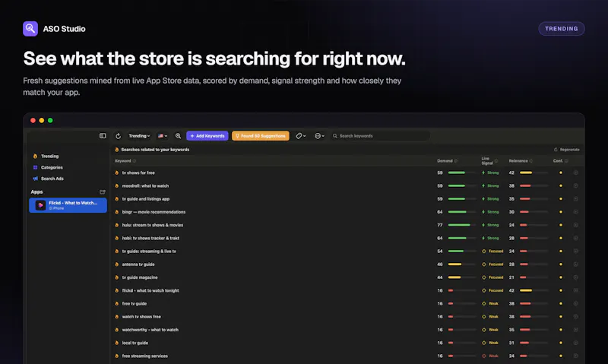Click the Regenerate button

[567, 150]
